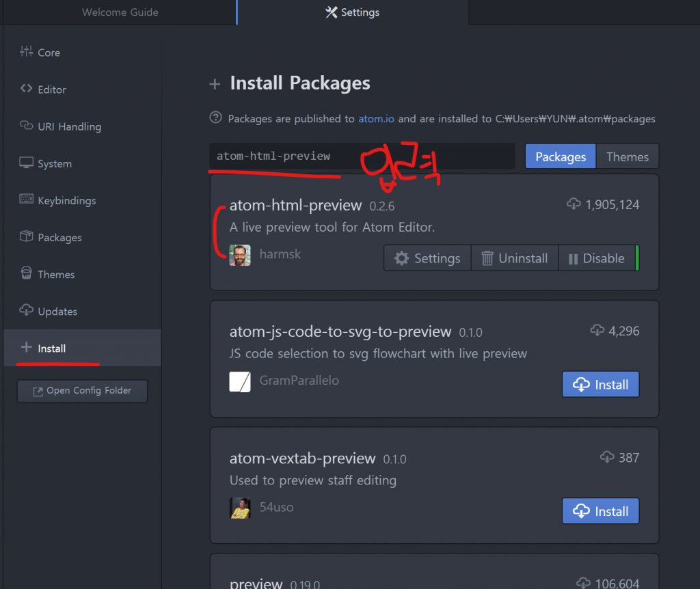Image resolution: width=700 pixels, height=589 pixels.
Task: Click the Packages box icon
Action: point(27,236)
